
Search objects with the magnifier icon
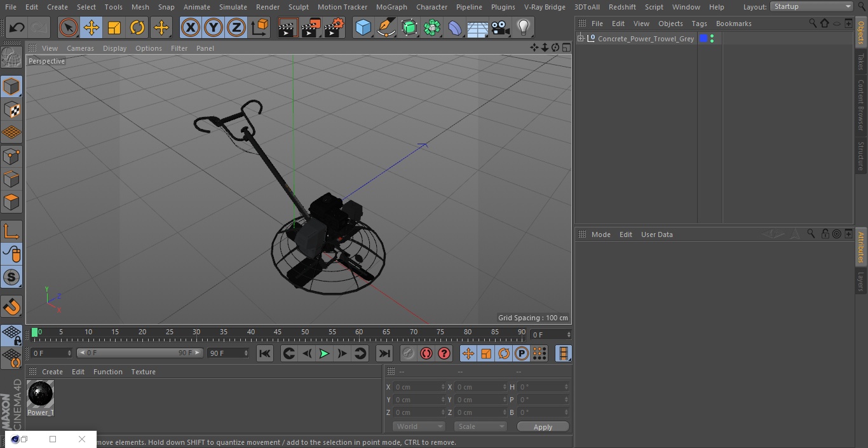[x=813, y=24]
